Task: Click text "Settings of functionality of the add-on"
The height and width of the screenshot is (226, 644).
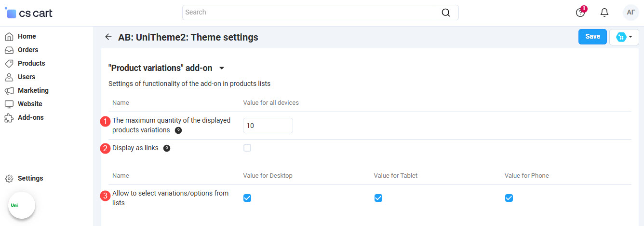Action: [167, 84]
